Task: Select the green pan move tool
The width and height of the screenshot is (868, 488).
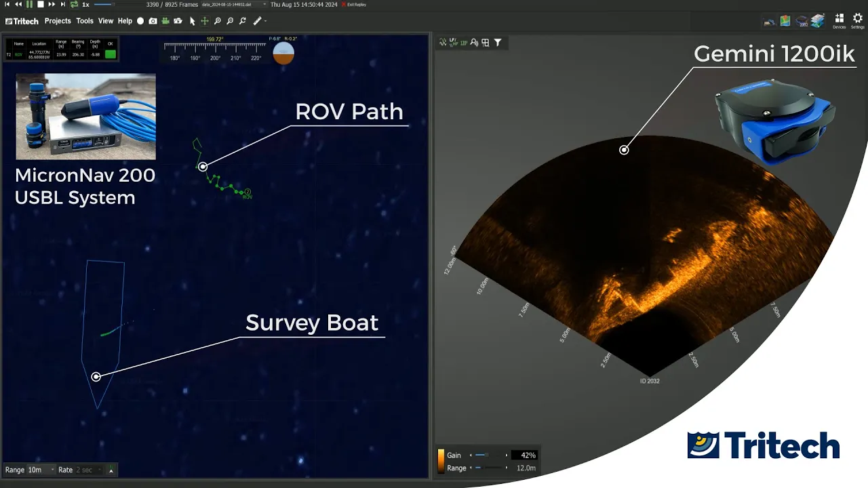Action: coord(205,21)
